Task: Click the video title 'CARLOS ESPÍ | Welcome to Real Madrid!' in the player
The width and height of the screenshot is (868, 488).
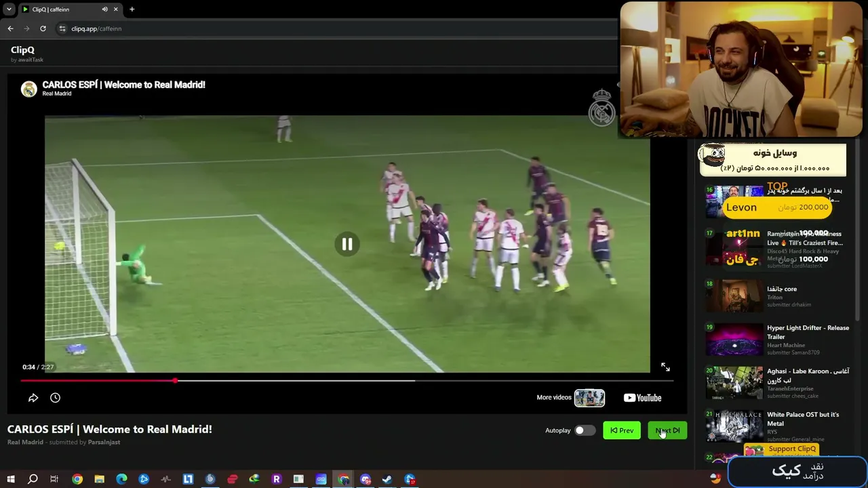Action: pos(123,85)
